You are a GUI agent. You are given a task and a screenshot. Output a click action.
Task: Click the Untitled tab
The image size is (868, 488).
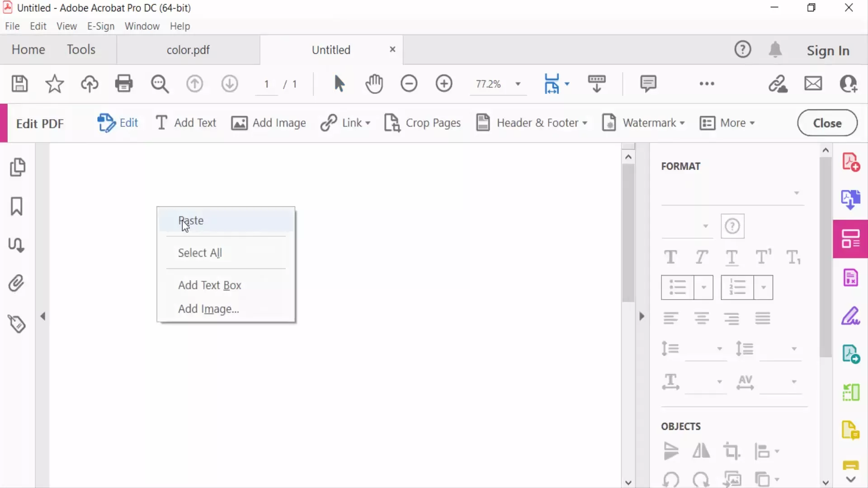pos(331,49)
